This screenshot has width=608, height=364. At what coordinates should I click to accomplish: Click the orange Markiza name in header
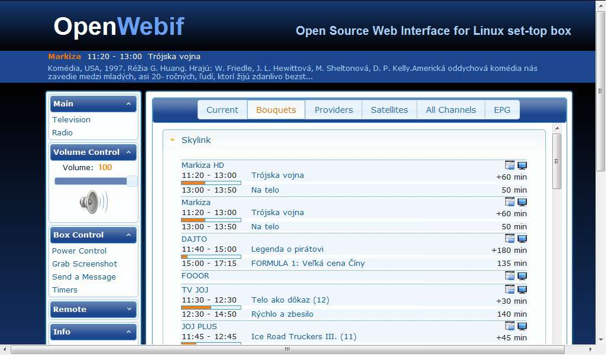64,57
